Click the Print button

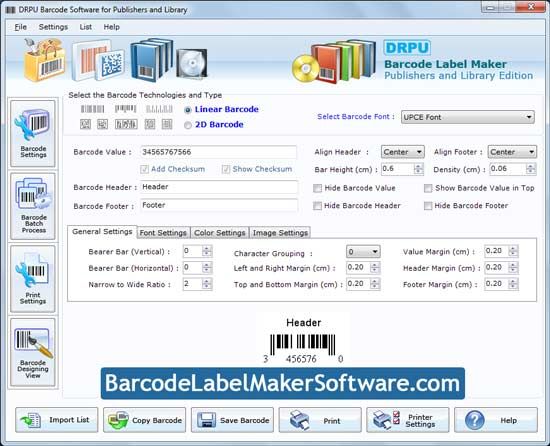[320, 420]
